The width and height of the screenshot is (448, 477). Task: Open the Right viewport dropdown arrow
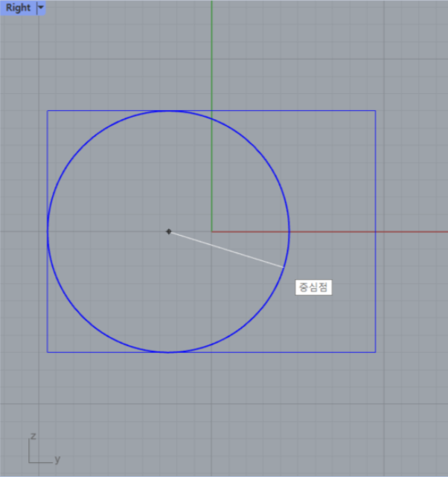(41, 7)
